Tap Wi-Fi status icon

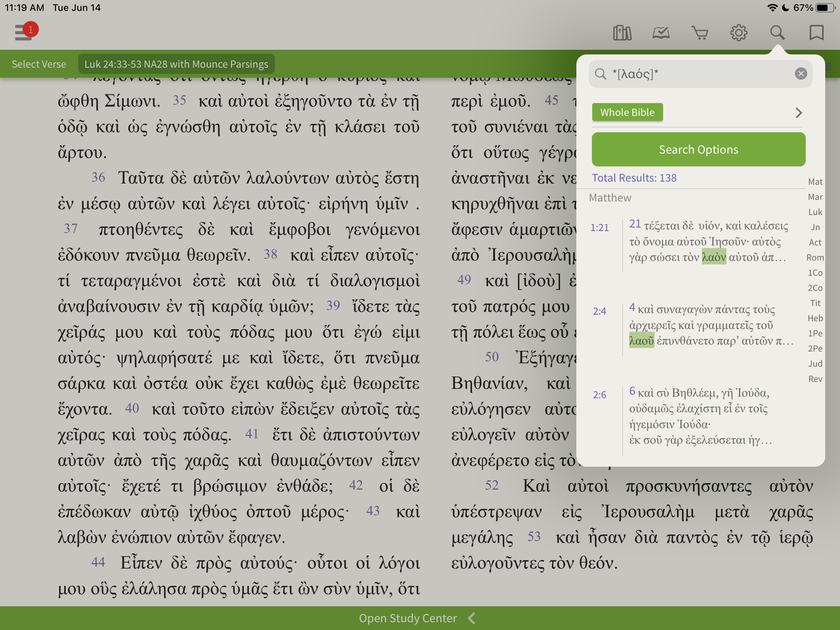(772, 8)
